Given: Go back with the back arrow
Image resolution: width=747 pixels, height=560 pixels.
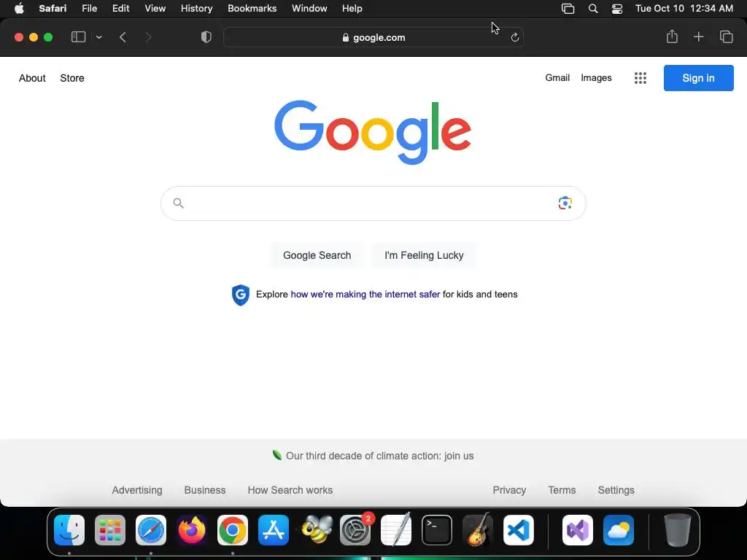Looking at the screenshot, I should click(x=123, y=37).
